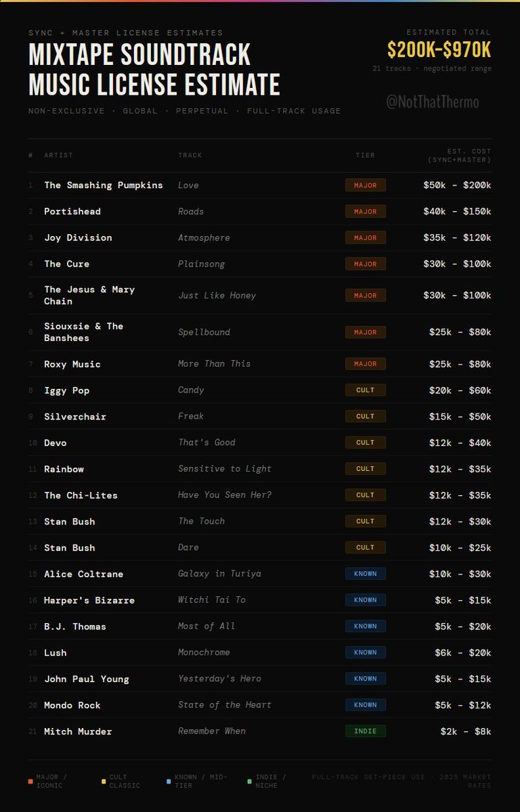
Task: Select the Smashing Pumpkins artist name
Action: click(104, 185)
